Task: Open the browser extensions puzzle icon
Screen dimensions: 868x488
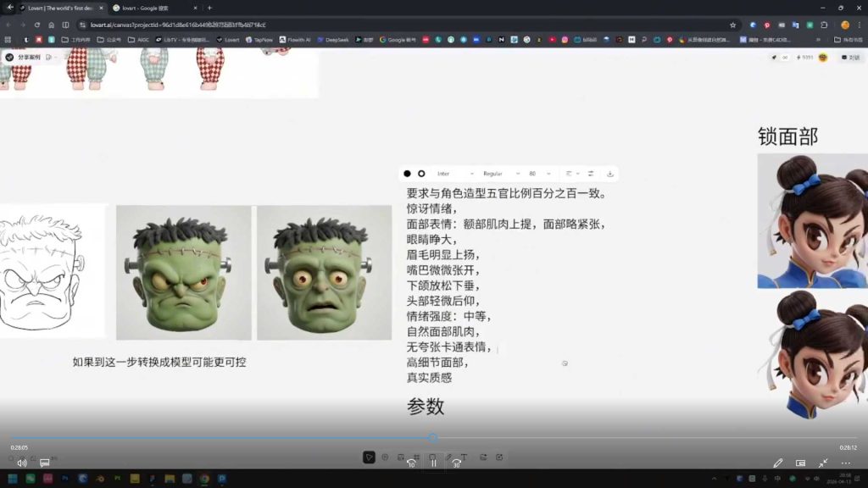Action: pos(824,25)
